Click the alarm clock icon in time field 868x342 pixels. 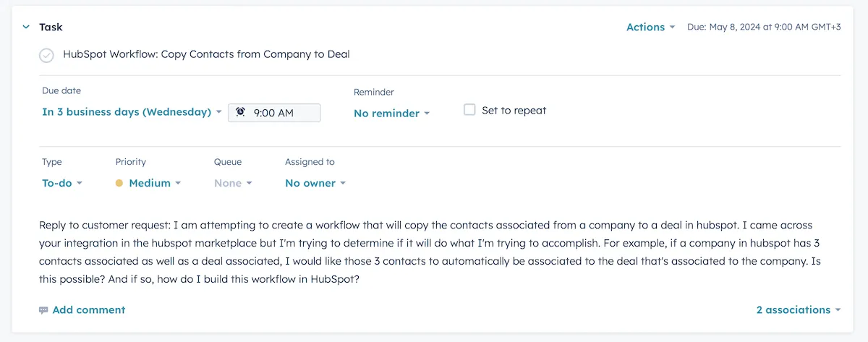click(x=240, y=112)
